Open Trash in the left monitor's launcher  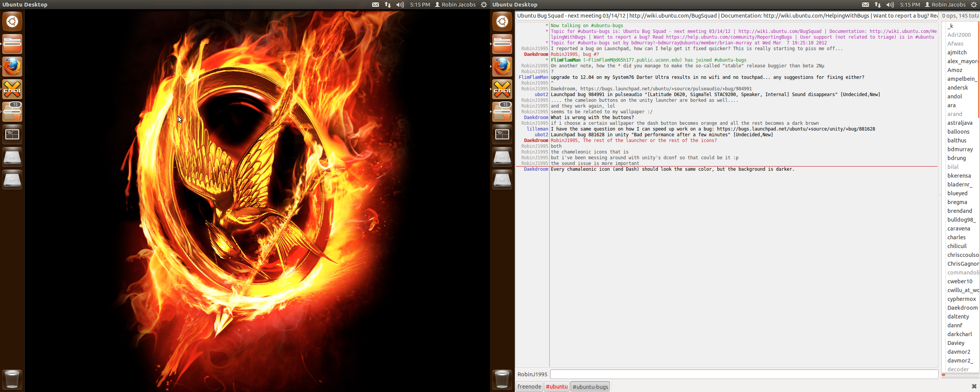(12, 379)
